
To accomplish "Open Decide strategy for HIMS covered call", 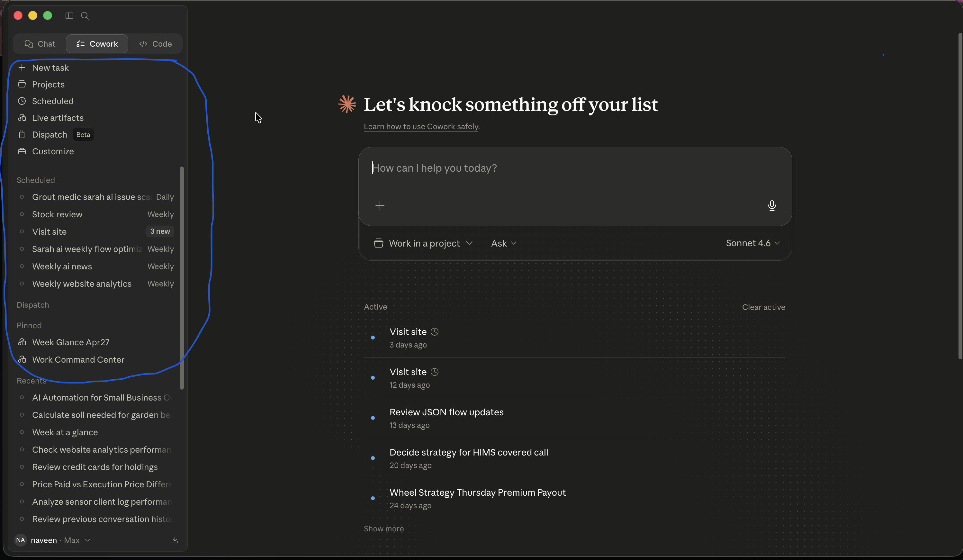I will [574, 458].
